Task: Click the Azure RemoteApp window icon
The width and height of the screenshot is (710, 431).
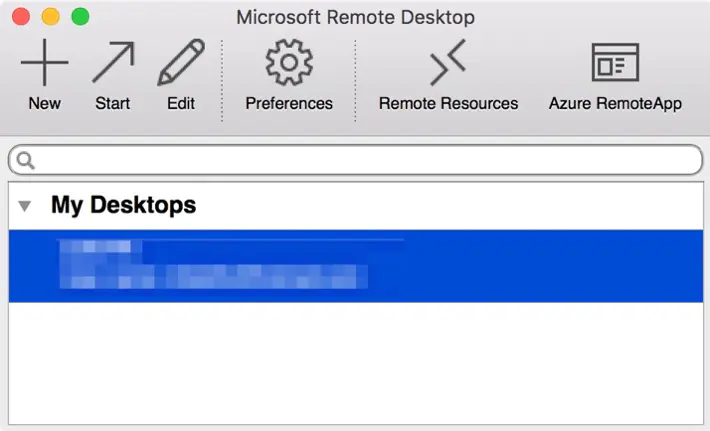Action: pos(615,62)
